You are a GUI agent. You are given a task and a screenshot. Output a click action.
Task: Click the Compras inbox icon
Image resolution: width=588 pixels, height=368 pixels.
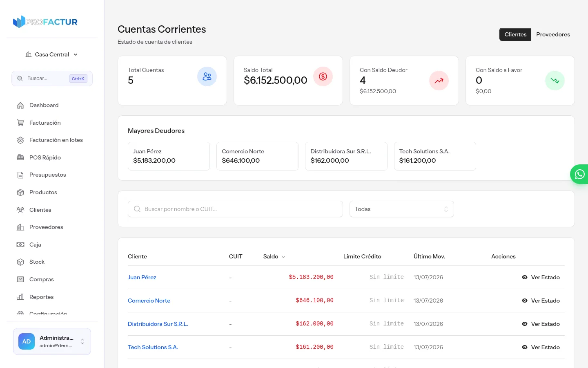click(x=20, y=279)
